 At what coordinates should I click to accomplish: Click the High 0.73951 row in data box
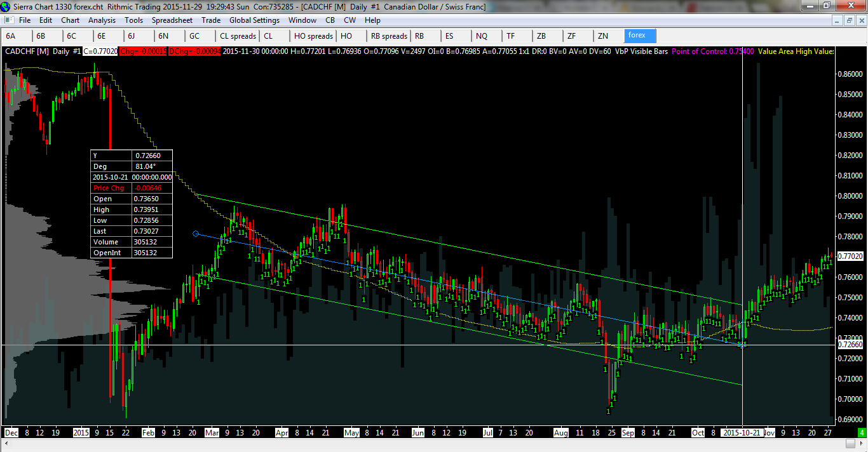pos(132,209)
